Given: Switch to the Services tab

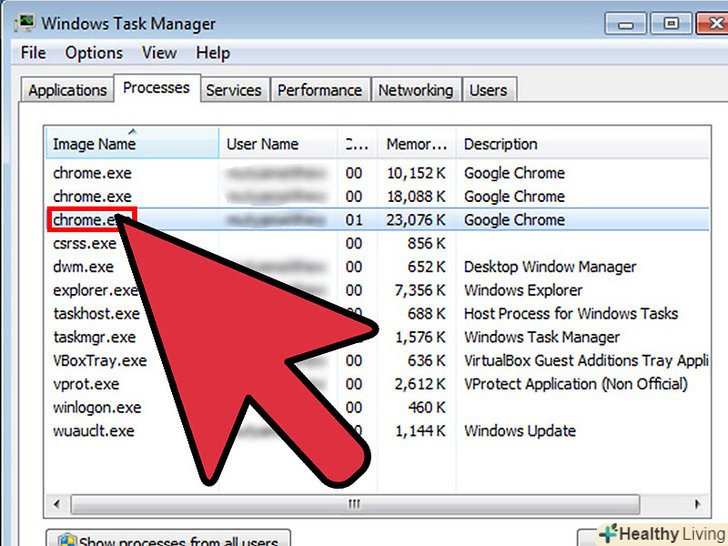Looking at the screenshot, I should pos(234,90).
